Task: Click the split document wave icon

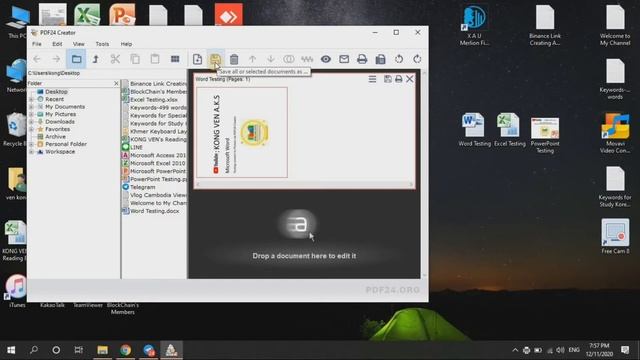Action: 307,59
